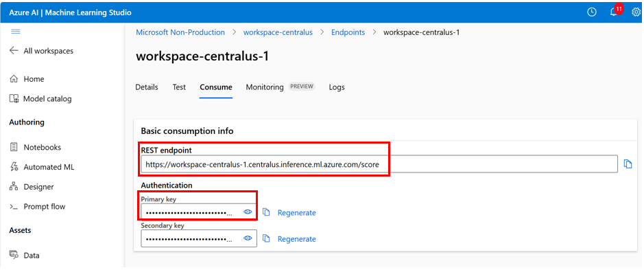Open the notifications bell
Screen dimensions: 644x270
coord(615,12)
